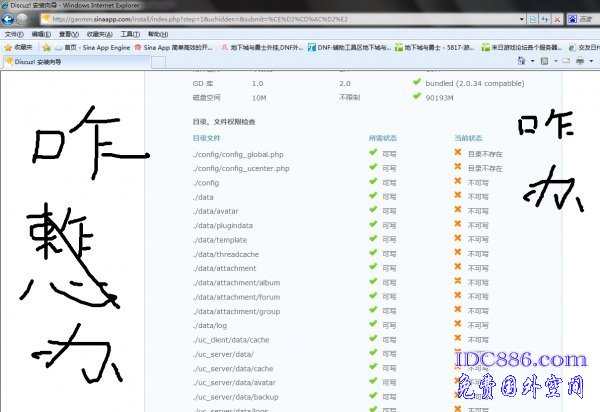
Task: Open the 文件(F) menu
Action: [x=14, y=33]
